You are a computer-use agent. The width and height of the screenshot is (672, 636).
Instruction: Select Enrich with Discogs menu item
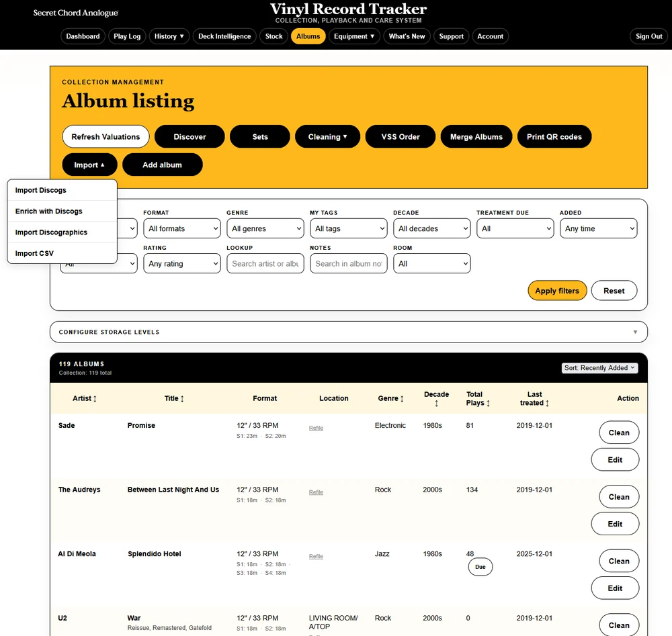point(62,211)
